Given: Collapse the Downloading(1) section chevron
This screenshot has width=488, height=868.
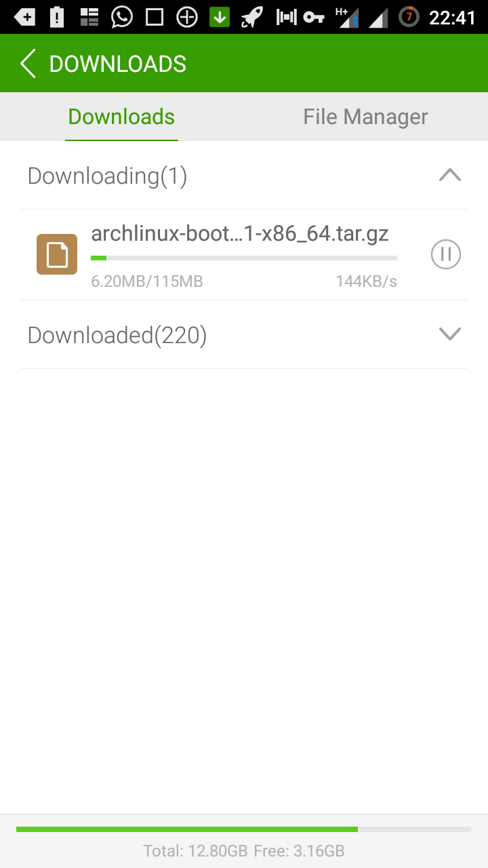Looking at the screenshot, I should tap(450, 176).
